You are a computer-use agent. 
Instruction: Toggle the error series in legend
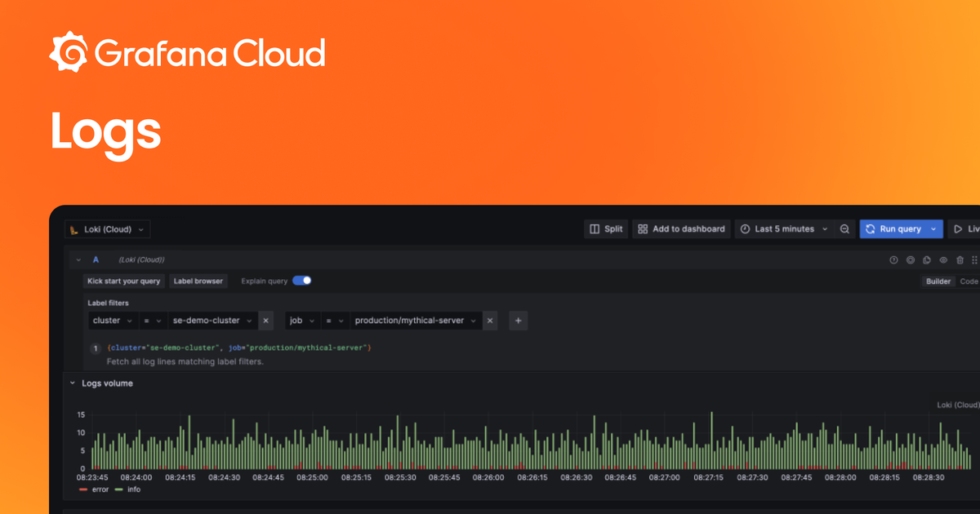94,490
